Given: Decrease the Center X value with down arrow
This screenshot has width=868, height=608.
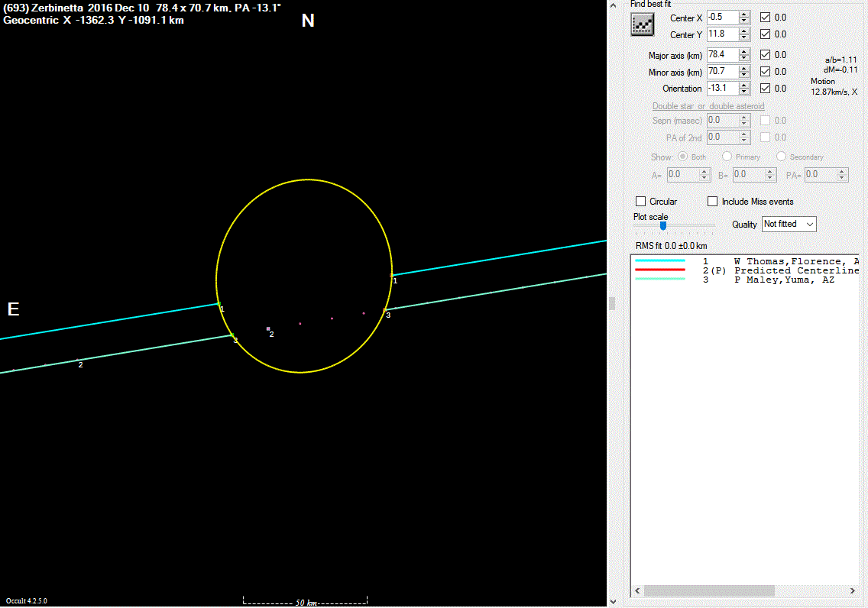Looking at the screenshot, I should [x=744, y=21].
